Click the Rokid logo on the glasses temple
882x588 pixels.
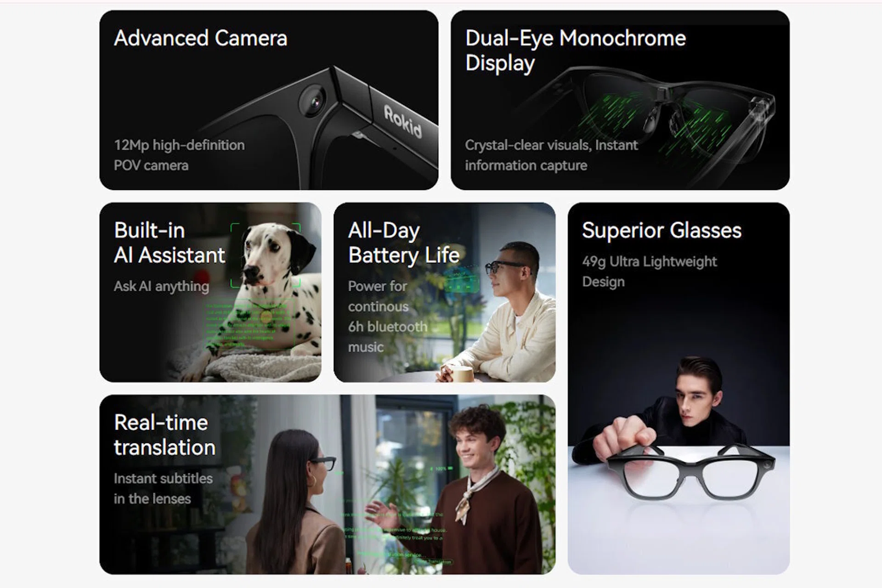(x=403, y=121)
